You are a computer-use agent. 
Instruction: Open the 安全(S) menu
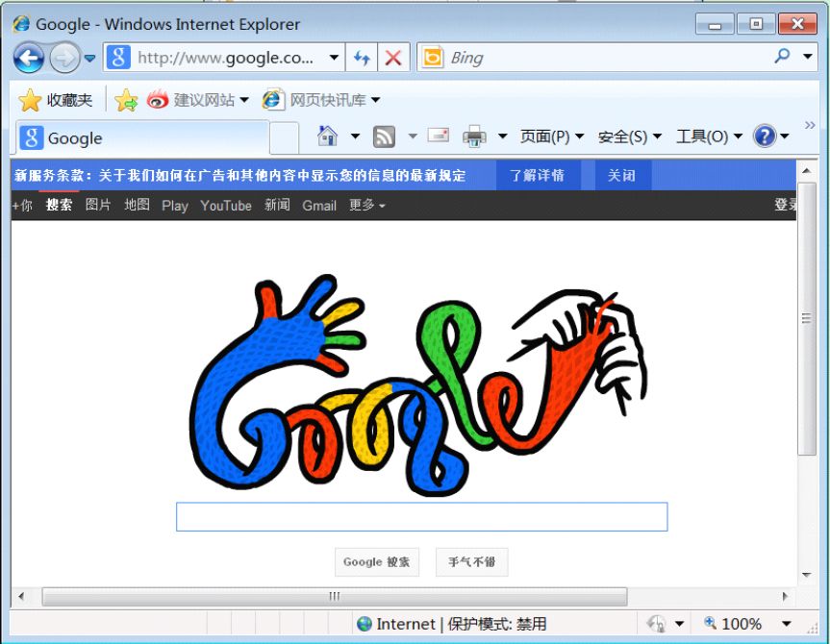(629, 136)
